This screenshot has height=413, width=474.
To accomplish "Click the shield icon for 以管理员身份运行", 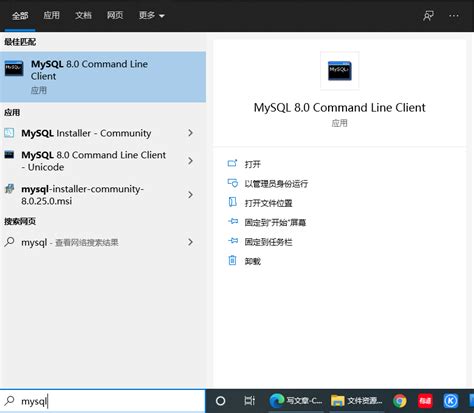I will (x=232, y=183).
